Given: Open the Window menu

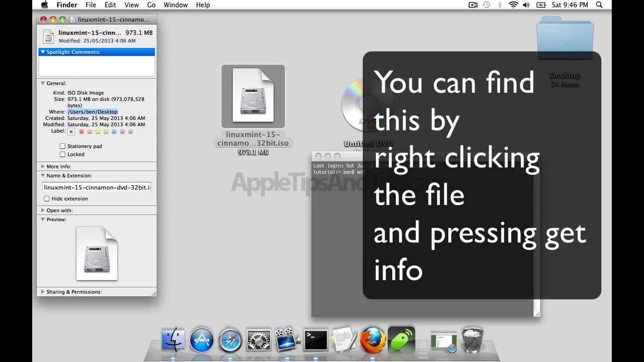Looking at the screenshot, I should (x=176, y=5).
